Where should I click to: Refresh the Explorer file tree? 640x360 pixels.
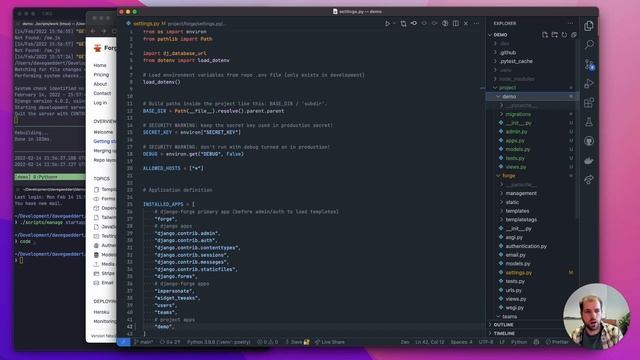tap(564, 35)
